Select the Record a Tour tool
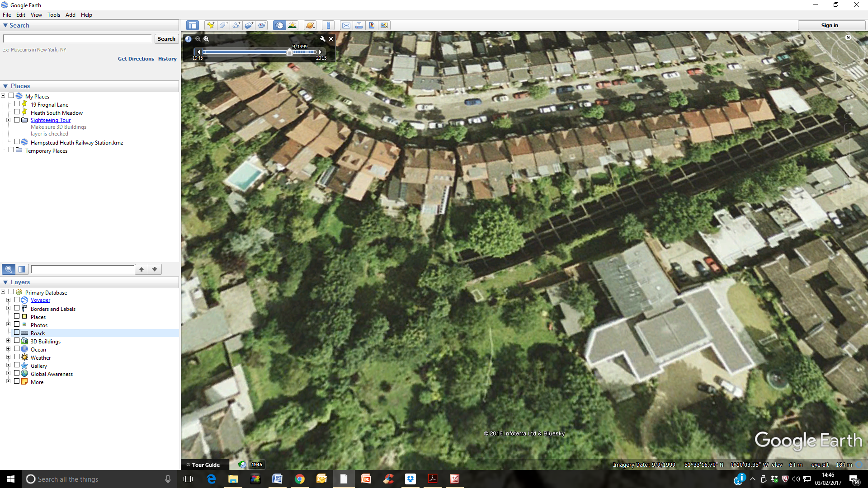 [x=262, y=25]
